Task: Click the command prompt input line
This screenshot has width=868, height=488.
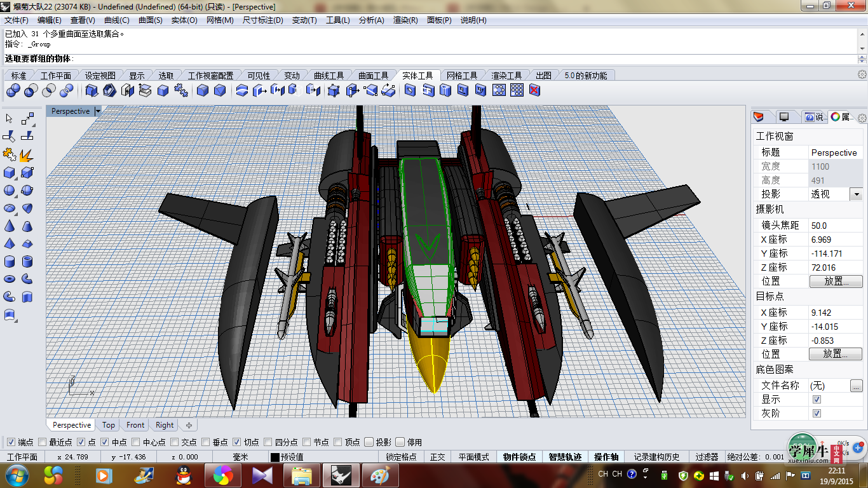Action: point(429,59)
